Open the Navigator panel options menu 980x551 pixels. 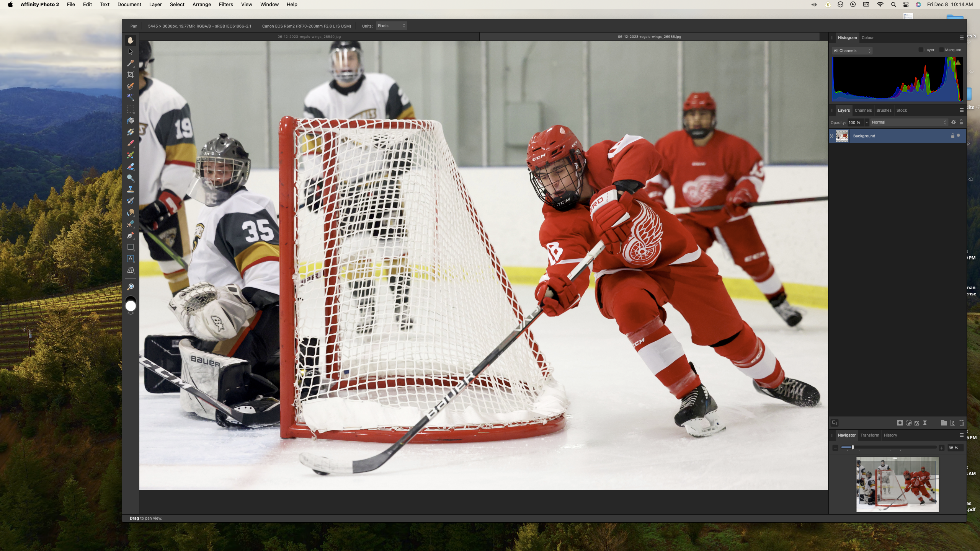(x=961, y=435)
